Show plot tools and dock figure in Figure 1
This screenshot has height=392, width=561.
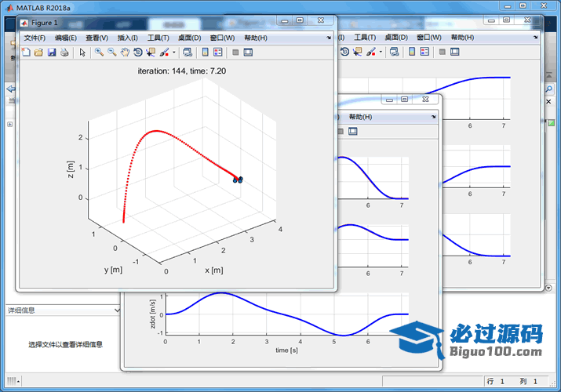pos(248,53)
